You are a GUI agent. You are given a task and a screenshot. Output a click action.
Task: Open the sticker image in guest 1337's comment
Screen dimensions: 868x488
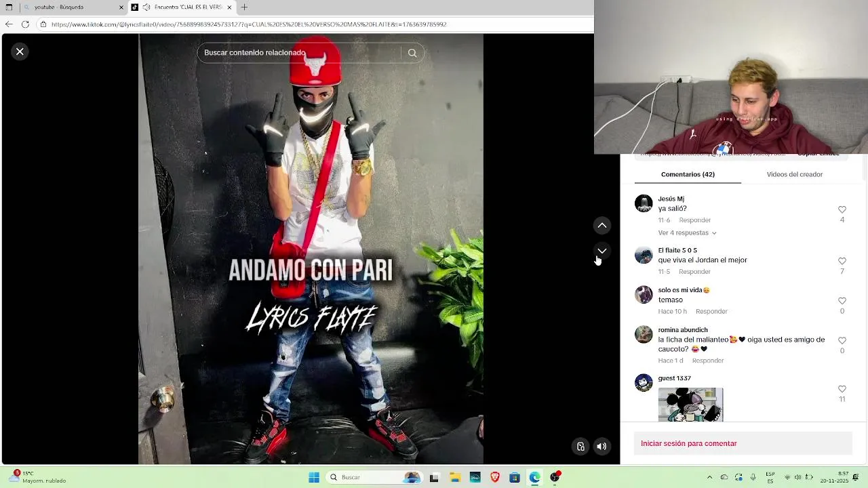coord(690,405)
